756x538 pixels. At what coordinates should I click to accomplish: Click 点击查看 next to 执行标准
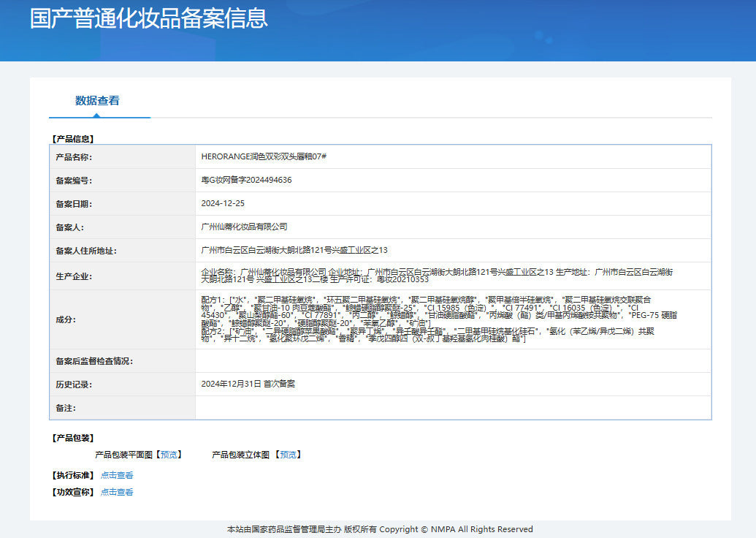pyautogui.click(x=117, y=475)
